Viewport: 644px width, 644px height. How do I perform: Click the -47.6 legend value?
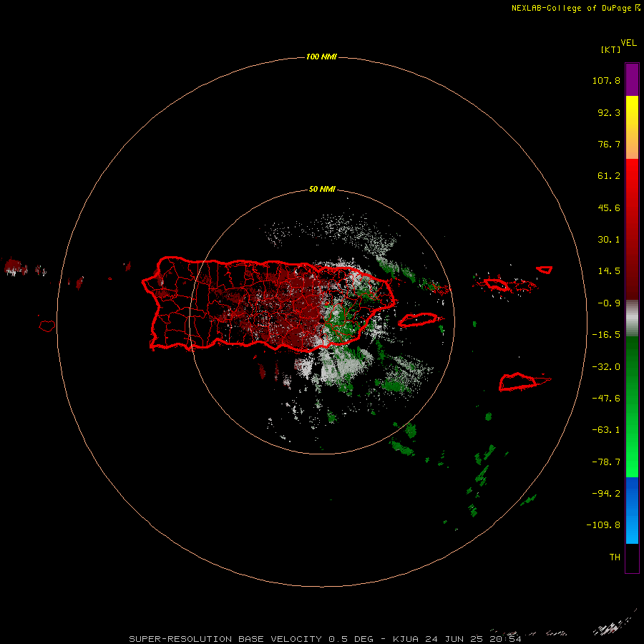[x=606, y=399]
